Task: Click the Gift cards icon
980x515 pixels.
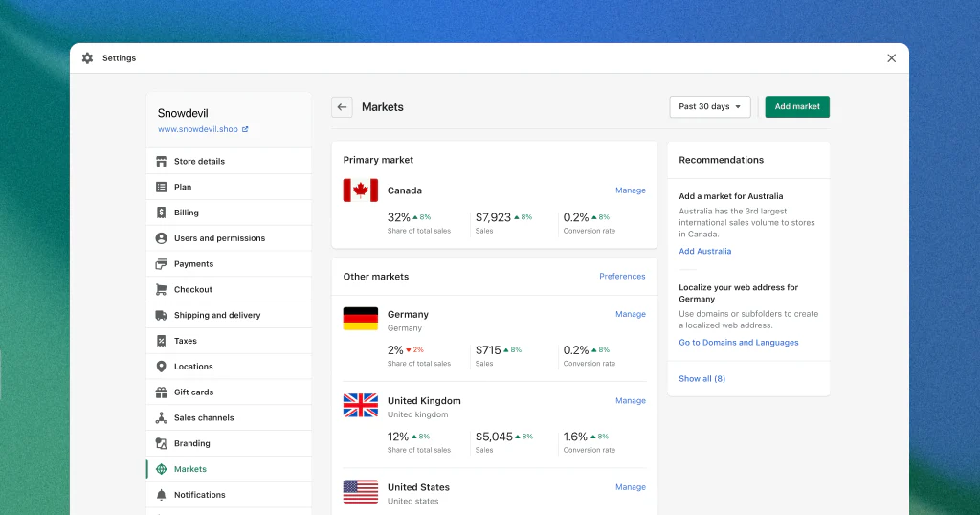Action: (x=161, y=392)
